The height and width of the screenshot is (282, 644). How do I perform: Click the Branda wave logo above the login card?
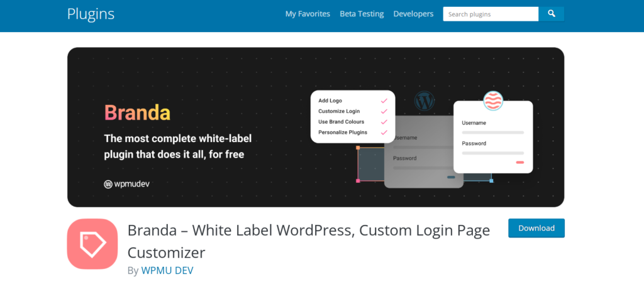coord(493,101)
